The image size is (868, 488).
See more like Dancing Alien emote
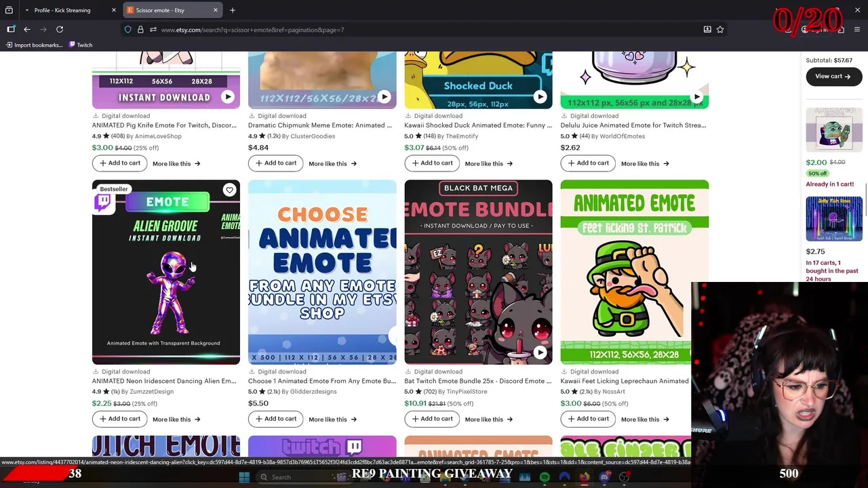[x=176, y=419]
